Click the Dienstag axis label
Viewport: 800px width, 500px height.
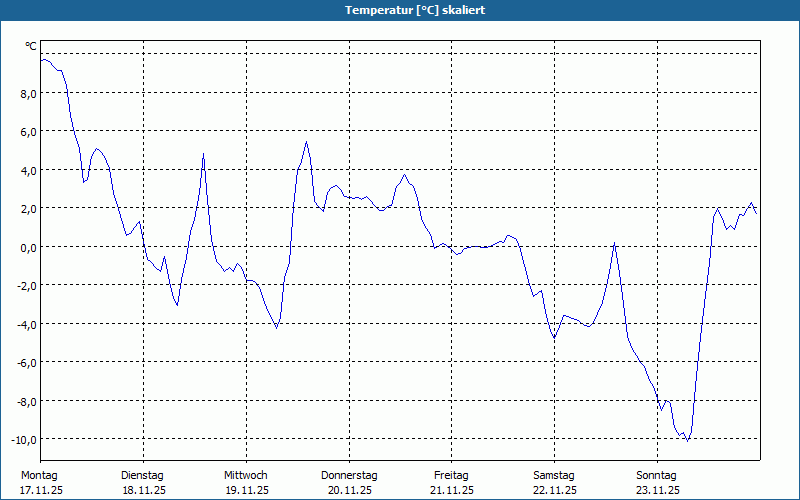[x=142, y=476]
